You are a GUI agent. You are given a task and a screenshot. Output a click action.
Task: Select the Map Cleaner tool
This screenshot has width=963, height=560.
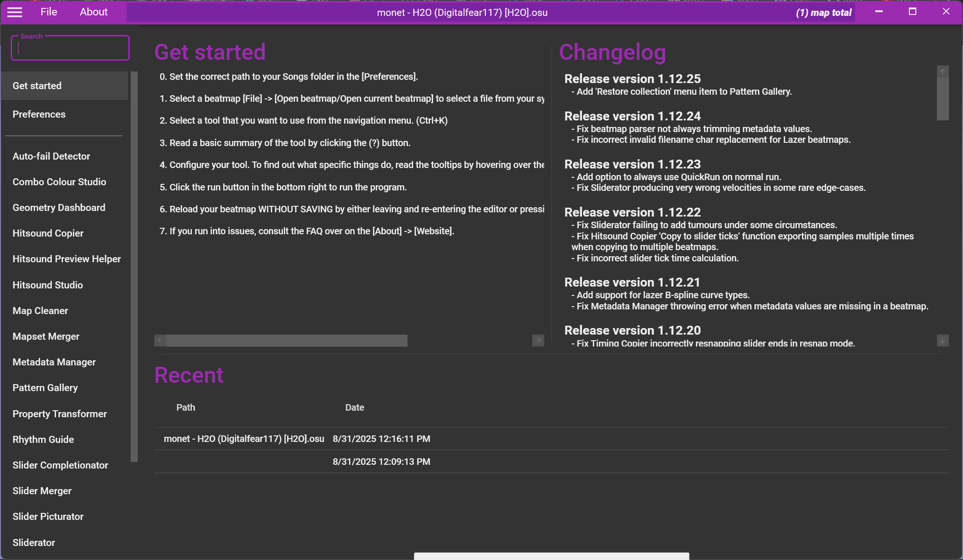(40, 311)
